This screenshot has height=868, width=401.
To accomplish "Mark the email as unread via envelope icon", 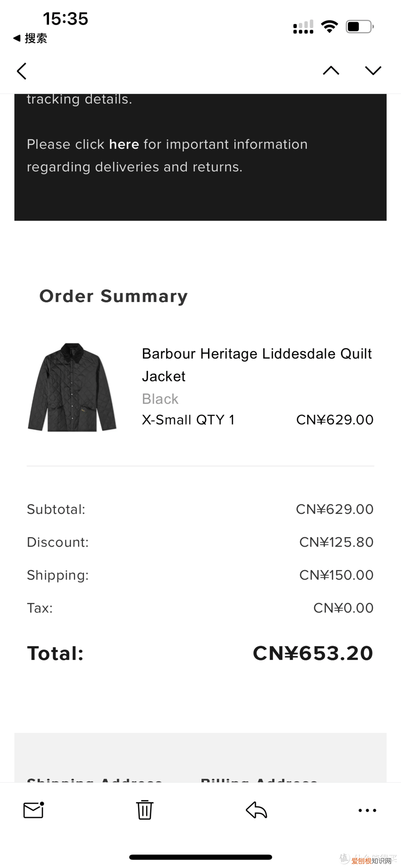I will 34,810.
